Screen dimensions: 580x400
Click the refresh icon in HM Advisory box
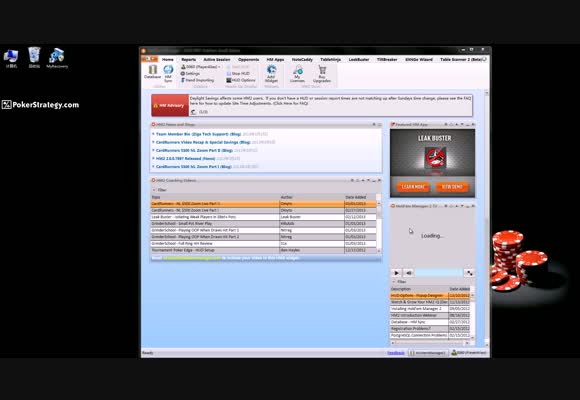[x=193, y=112]
